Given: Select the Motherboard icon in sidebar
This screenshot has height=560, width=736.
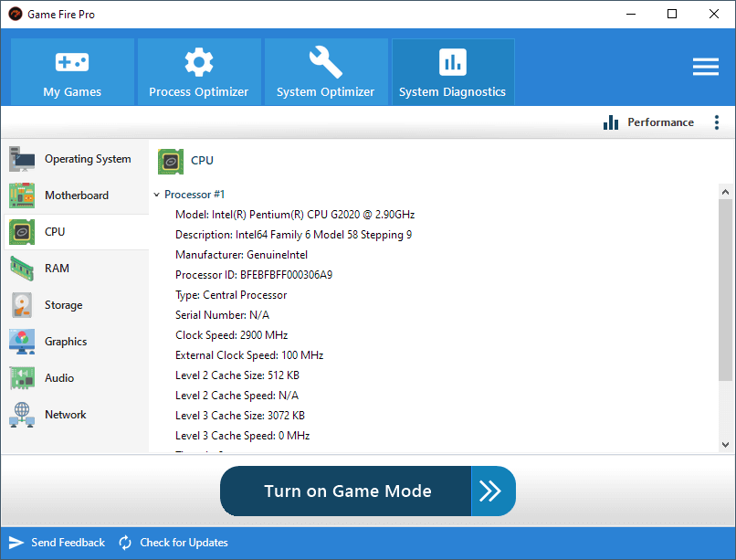Looking at the screenshot, I should pos(20,195).
